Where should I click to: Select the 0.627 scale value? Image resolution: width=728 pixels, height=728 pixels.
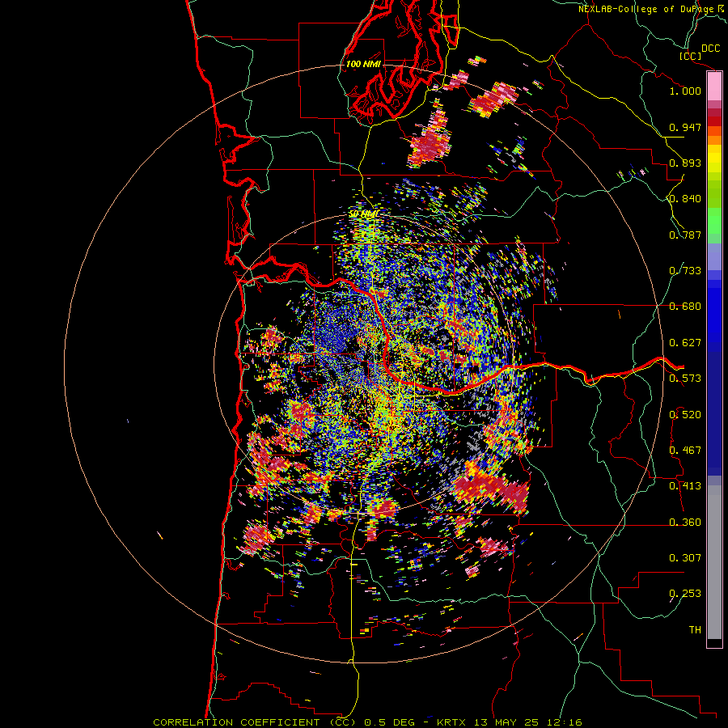coord(685,343)
